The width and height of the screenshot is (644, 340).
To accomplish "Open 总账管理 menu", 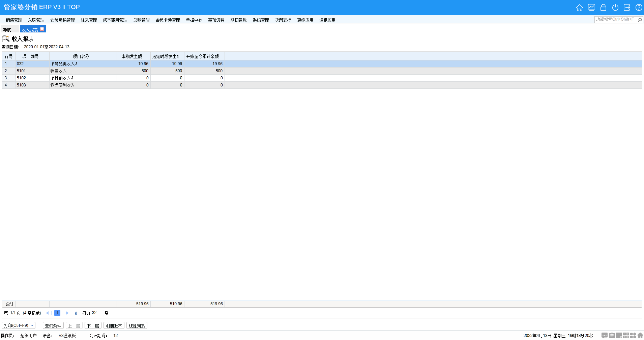I will (x=141, y=20).
